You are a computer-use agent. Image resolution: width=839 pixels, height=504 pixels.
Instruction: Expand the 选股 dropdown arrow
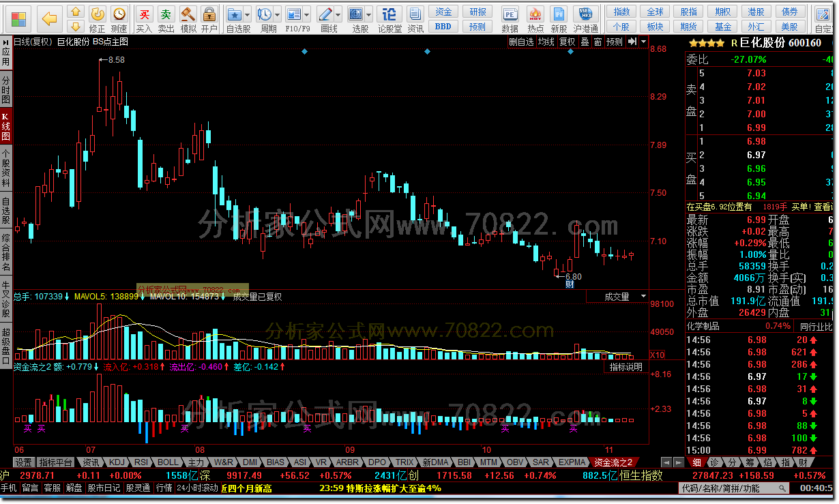pos(368,15)
